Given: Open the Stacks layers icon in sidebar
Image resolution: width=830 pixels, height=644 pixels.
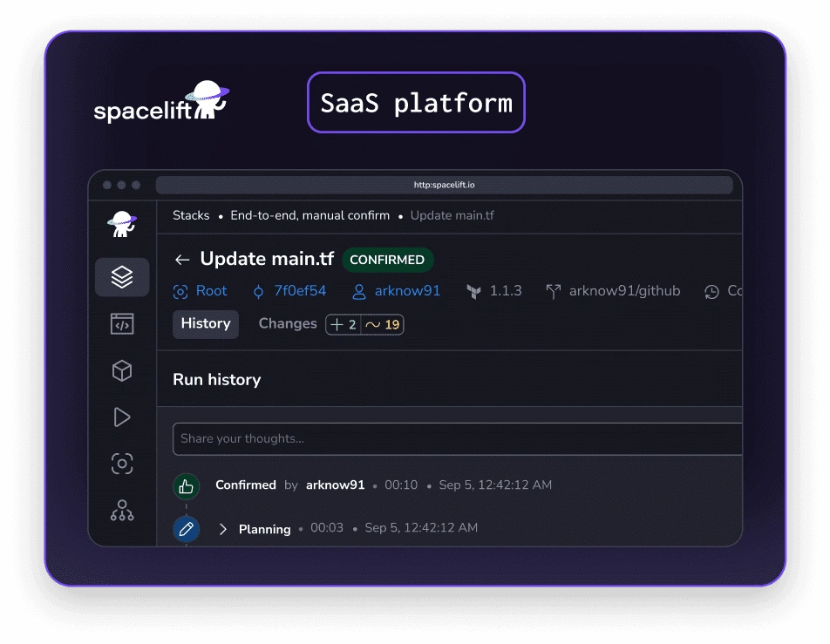Looking at the screenshot, I should (x=122, y=277).
